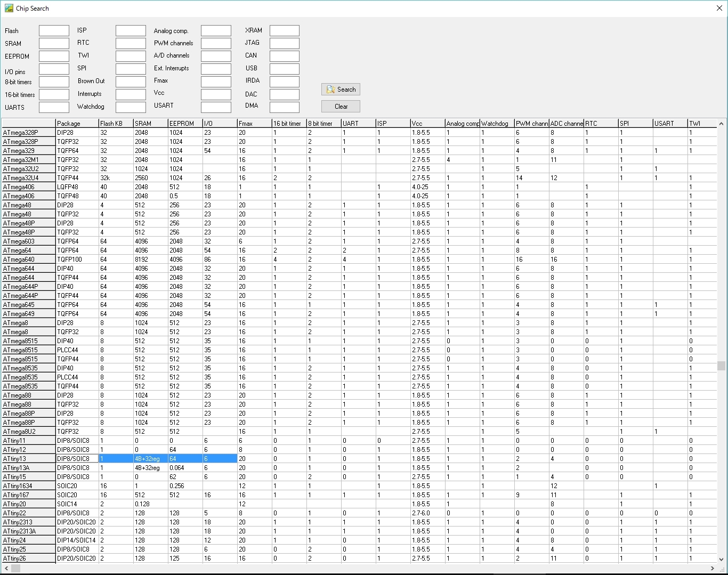Click vertical scrollbar up arrow
This screenshot has height=575, width=728.
click(721, 124)
